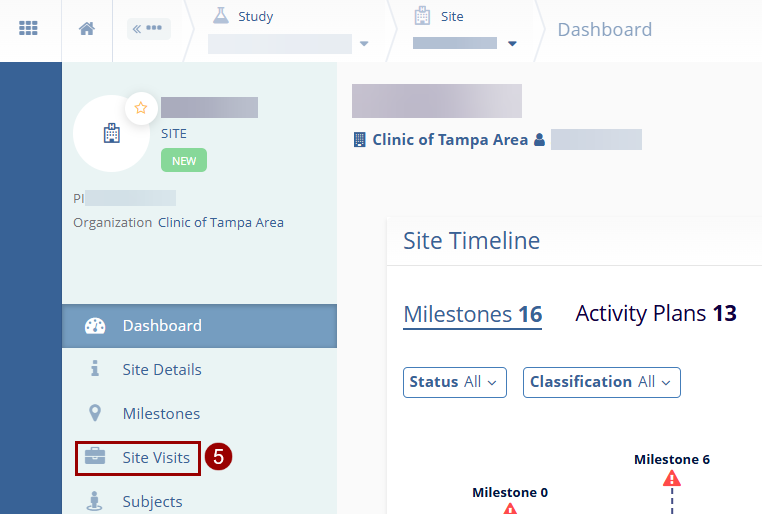
Task: Expand the collapsed breadcrumb ellipsis button
Action: 148,28
